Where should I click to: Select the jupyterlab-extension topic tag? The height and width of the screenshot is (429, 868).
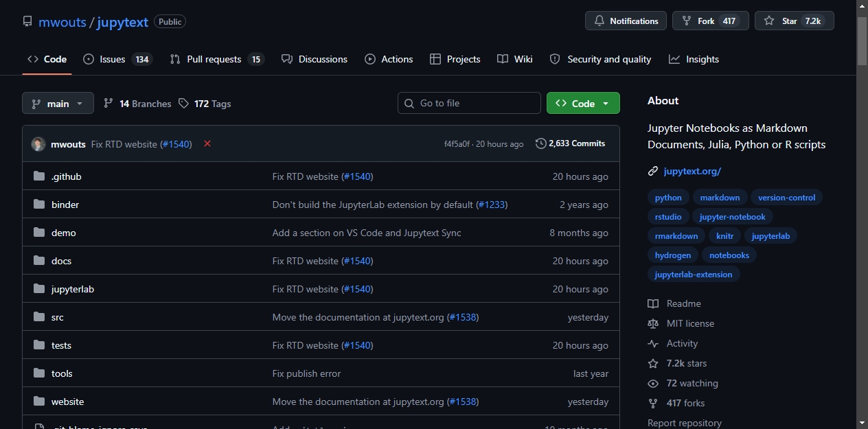click(694, 275)
